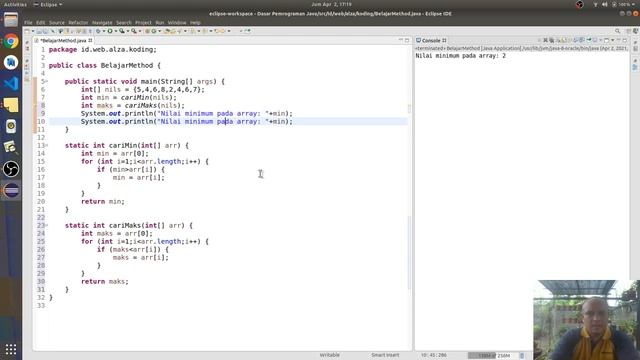Image resolution: width=640 pixels, height=360 pixels.
Task: Open the Debug configurations dropdown arrow
Action: pyautogui.click(x=104, y=31)
